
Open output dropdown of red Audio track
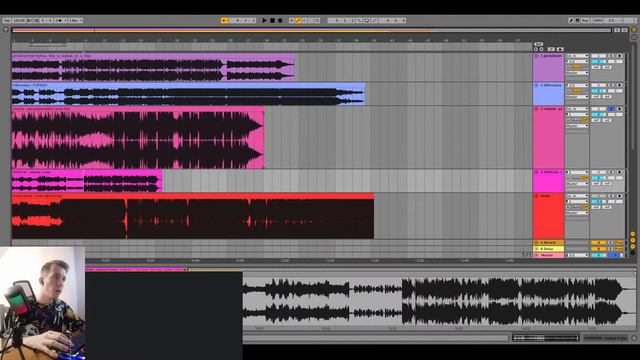[577, 213]
